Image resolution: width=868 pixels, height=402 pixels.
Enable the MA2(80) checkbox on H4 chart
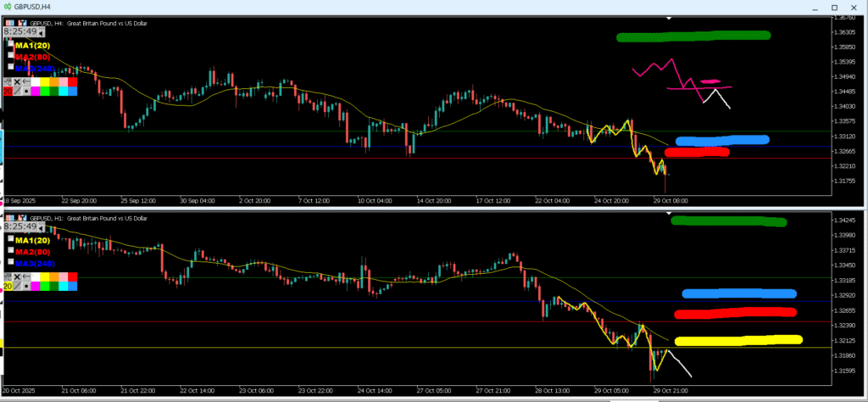coord(11,55)
